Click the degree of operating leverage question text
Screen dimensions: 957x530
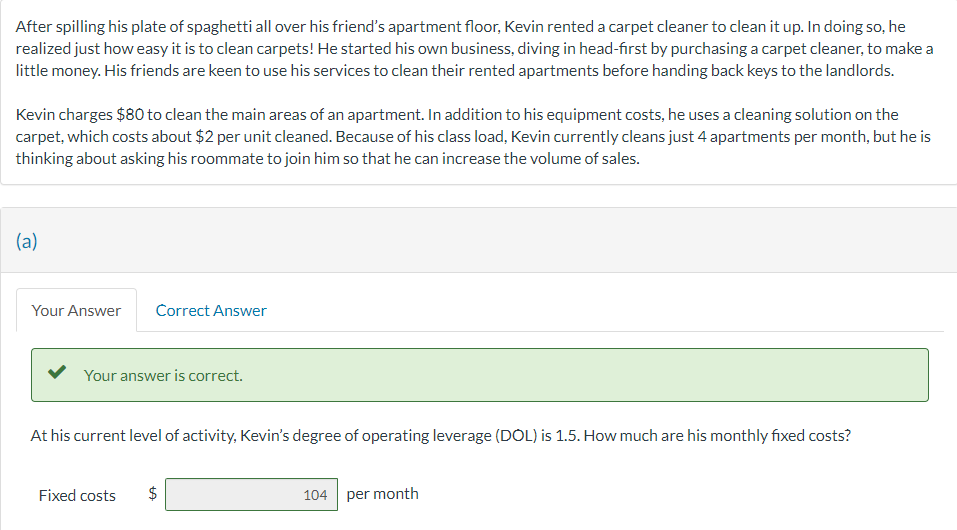tap(440, 435)
